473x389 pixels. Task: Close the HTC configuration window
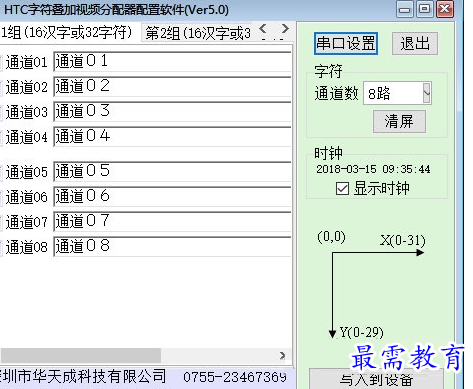(445, 9)
